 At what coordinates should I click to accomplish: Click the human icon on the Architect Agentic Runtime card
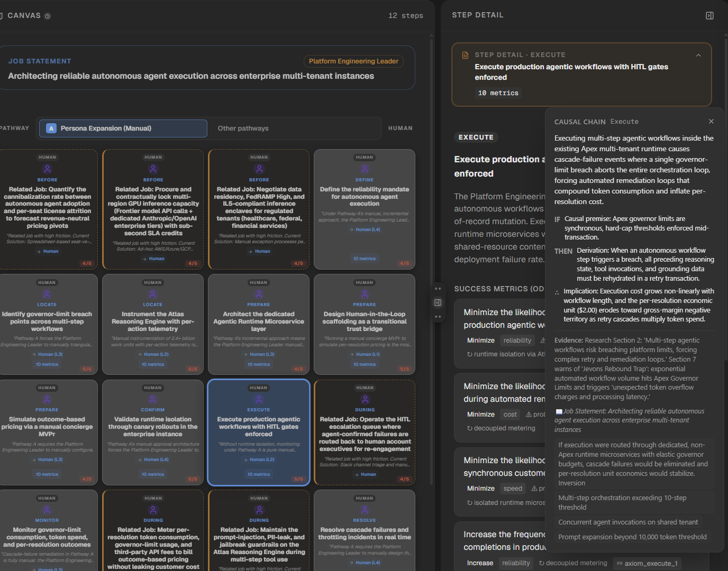tap(259, 294)
